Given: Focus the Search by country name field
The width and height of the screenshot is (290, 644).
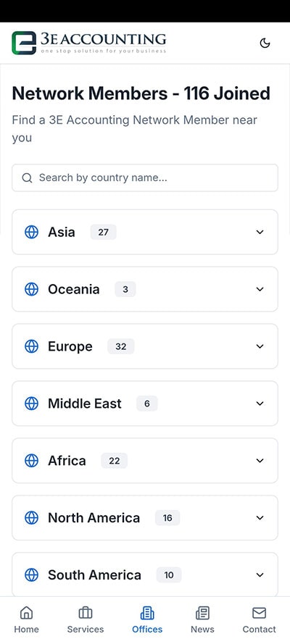Looking at the screenshot, I should [x=145, y=177].
